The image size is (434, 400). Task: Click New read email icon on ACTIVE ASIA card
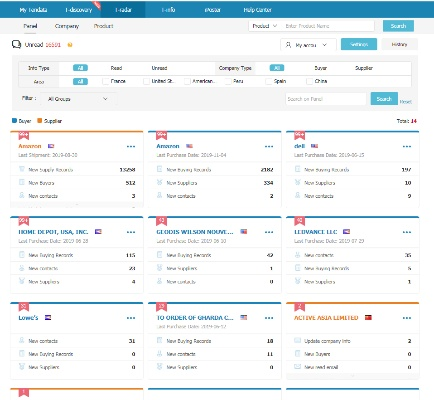[x=298, y=367]
